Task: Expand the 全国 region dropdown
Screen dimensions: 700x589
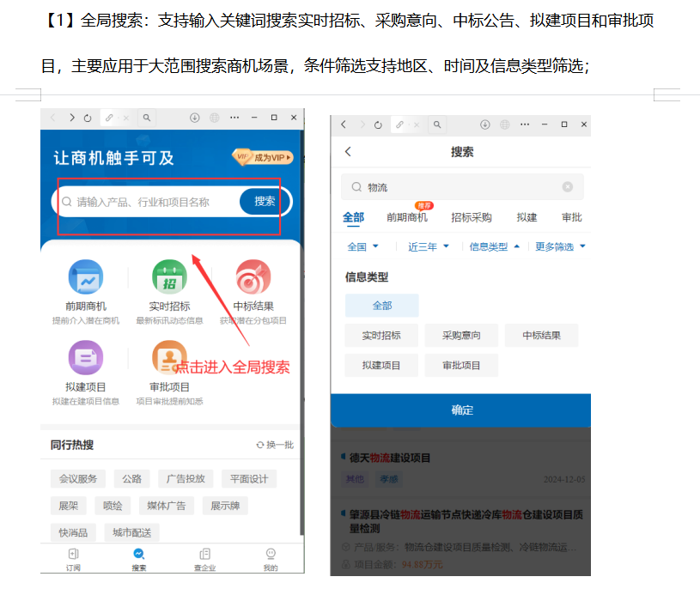Action: coord(362,246)
